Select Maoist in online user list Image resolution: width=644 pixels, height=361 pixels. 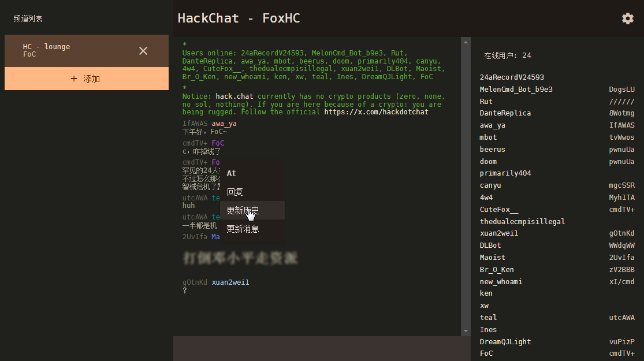pos(493,258)
